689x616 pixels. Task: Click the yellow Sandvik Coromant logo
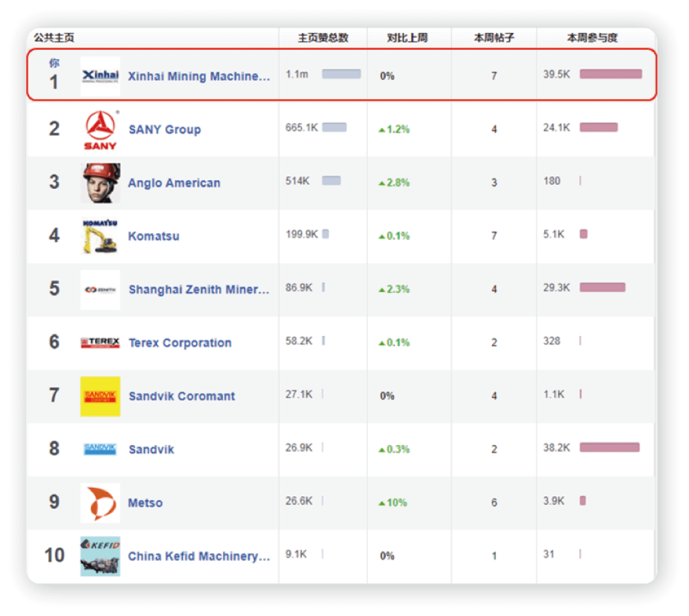point(100,396)
